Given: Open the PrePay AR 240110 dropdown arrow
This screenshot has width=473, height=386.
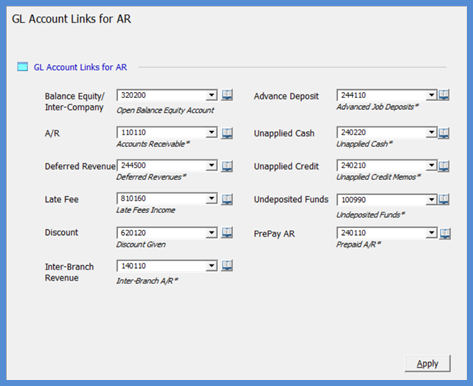Looking at the screenshot, I should [431, 233].
